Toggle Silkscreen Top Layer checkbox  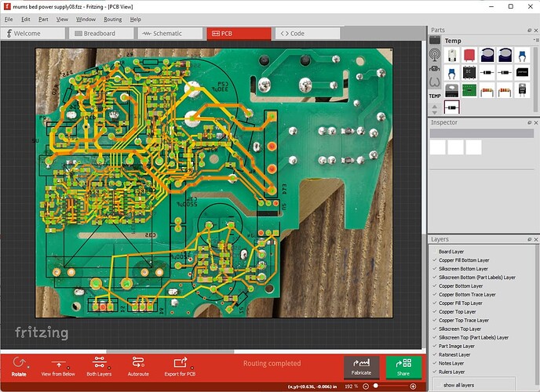point(435,329)
